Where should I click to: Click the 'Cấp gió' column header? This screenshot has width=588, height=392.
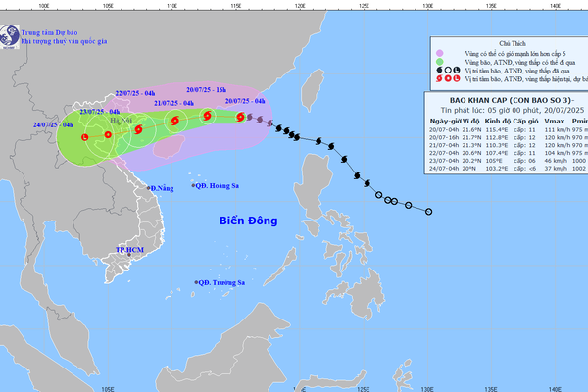pyautogui.click(x=525, y=121)
